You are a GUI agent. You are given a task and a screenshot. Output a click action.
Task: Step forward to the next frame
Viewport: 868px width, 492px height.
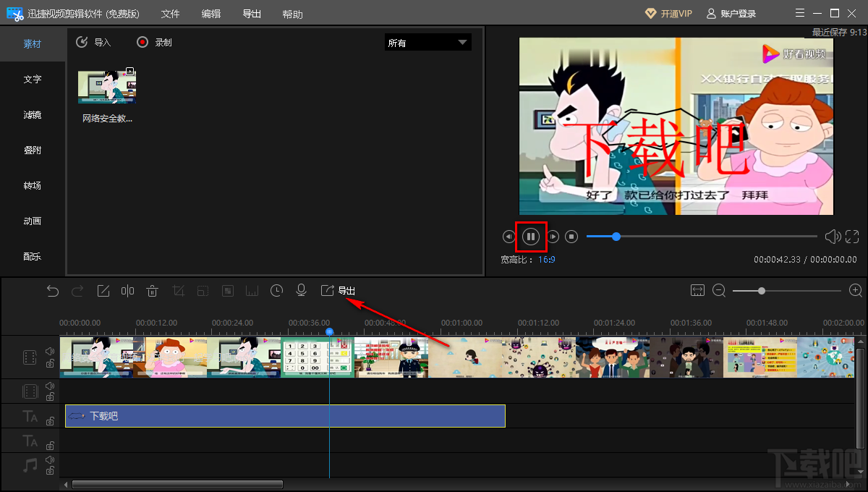[553, 237]
